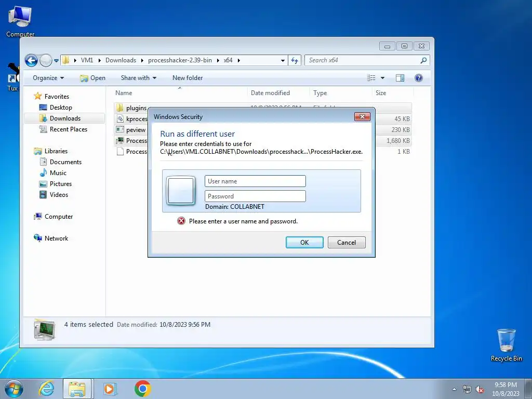
Task: Select Desktop in Favorites
Action: [x=61, y=108]
